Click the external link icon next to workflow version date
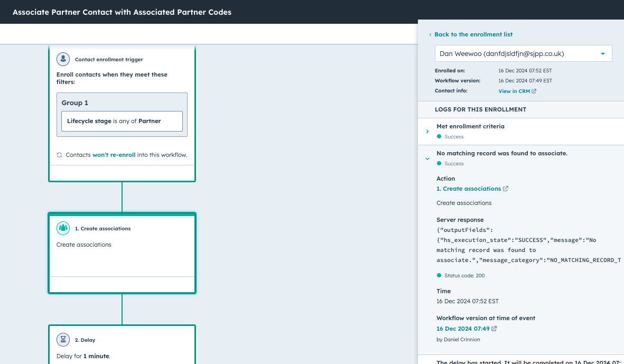 pyautogui.click(x=493, y=328)
